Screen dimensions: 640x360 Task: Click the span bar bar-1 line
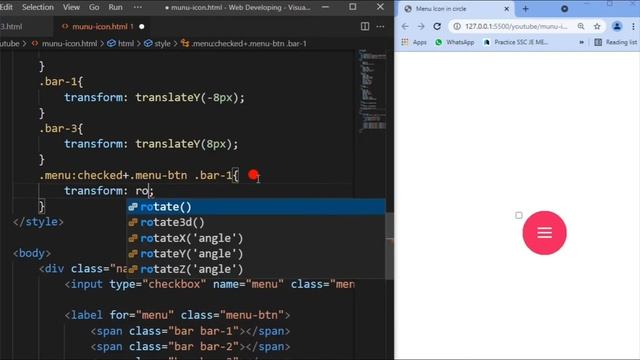pos(190,331)
